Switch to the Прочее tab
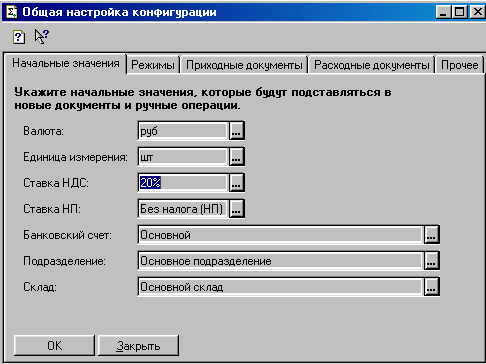486x364 pixels. tap(459, 65)
